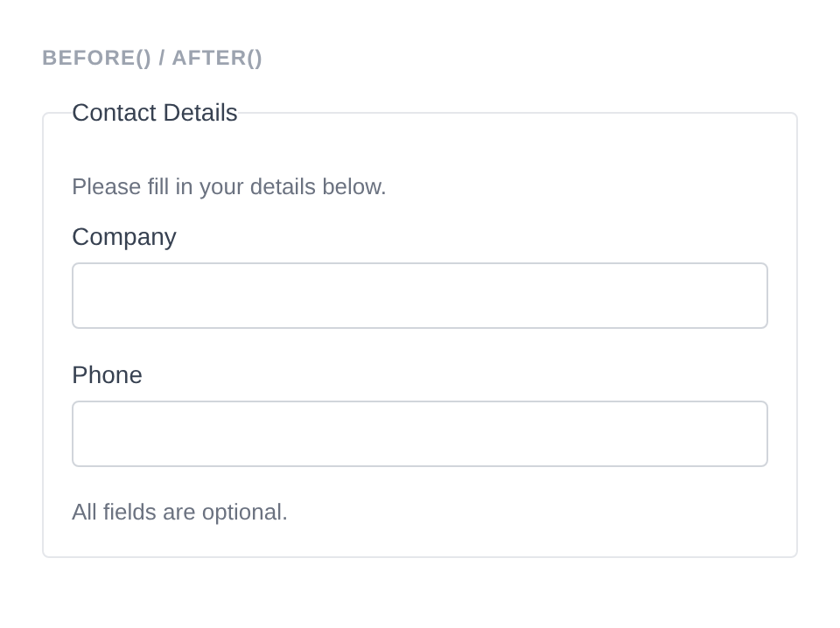The height and width of the screenshot is (628, 840).
Task: Focus the Phone text input field
Action: (x=420, y=434)
